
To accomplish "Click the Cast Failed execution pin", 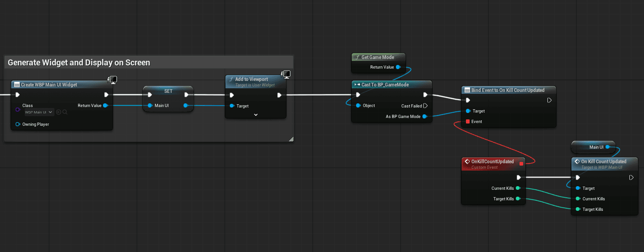I will (x=425, y=106).
